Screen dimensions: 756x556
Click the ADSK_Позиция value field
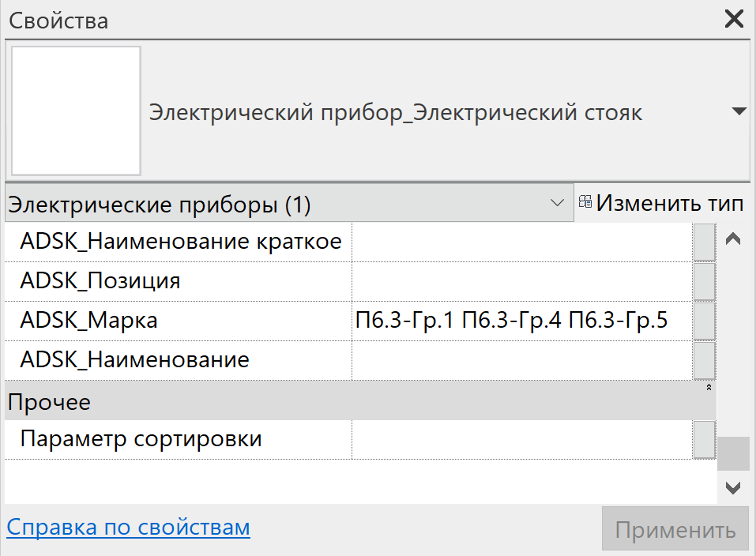coord(522,282)
